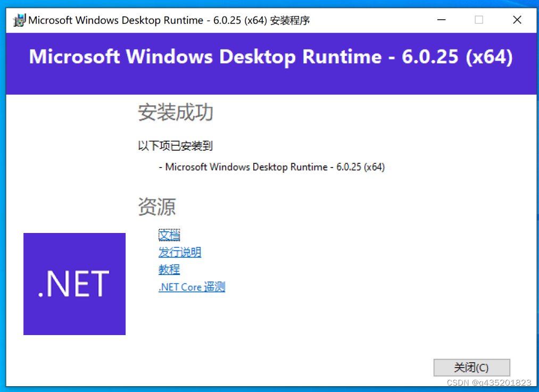The height and width of the screenshot is (392, 539).
Task: Click the purple banner title text
Action: pos(271,57)
